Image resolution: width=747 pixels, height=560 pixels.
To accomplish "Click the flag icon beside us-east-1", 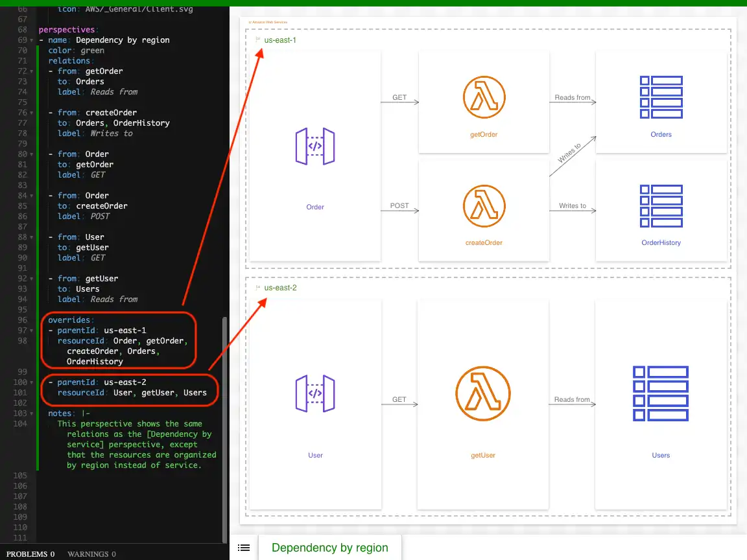I will 257,40.
